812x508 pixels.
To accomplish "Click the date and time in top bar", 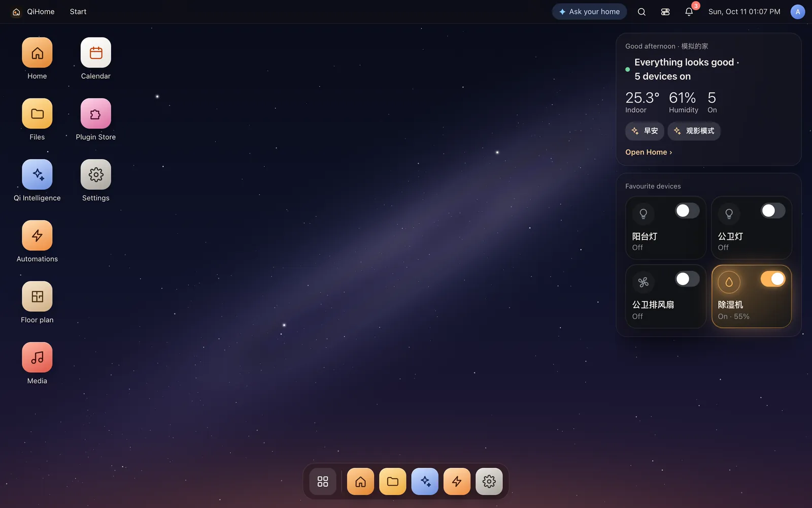I will [x=745, y=12].
